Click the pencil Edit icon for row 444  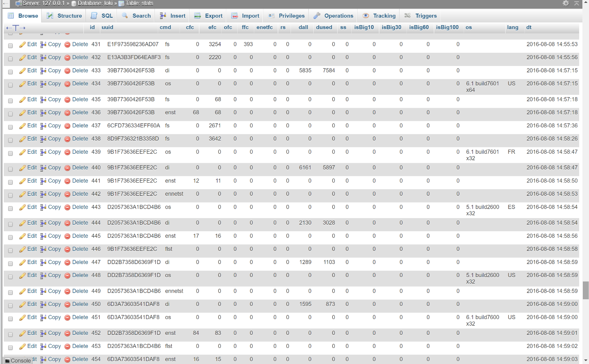pos(22,223)
